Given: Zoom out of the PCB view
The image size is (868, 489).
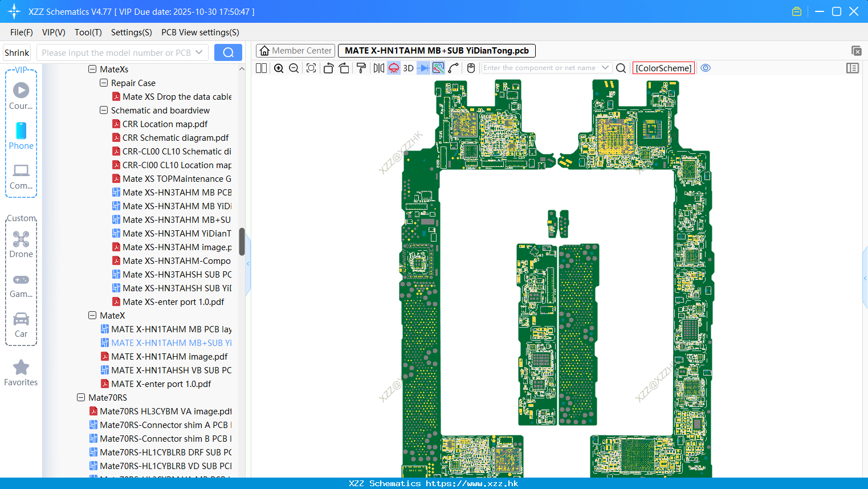Looking at the screenshot, I should 294,68.
